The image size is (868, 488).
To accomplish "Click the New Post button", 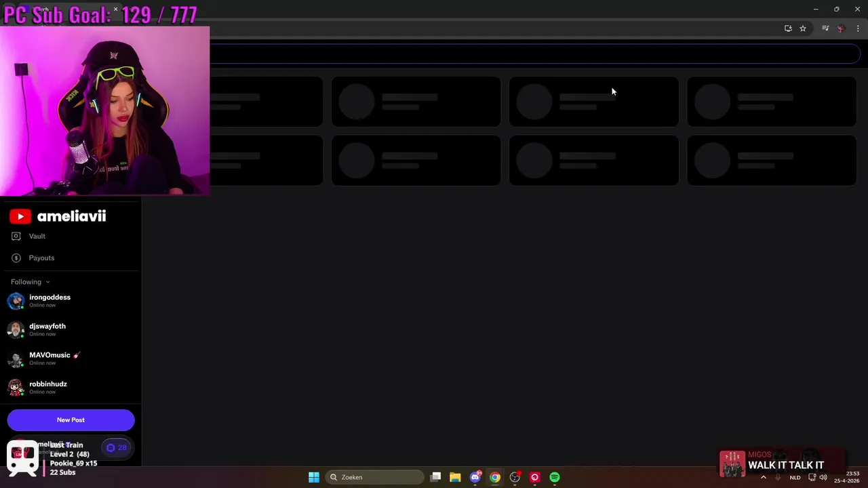I will 71,420.
